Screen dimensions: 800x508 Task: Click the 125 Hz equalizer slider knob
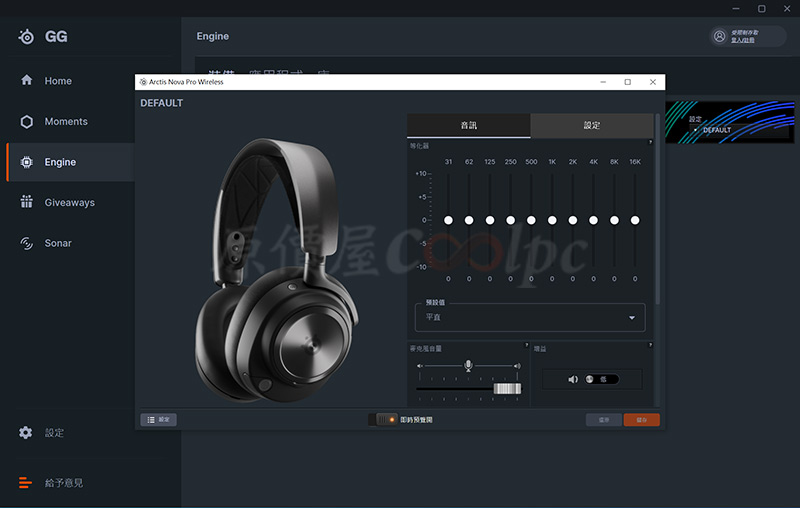(x=490, y=220)
